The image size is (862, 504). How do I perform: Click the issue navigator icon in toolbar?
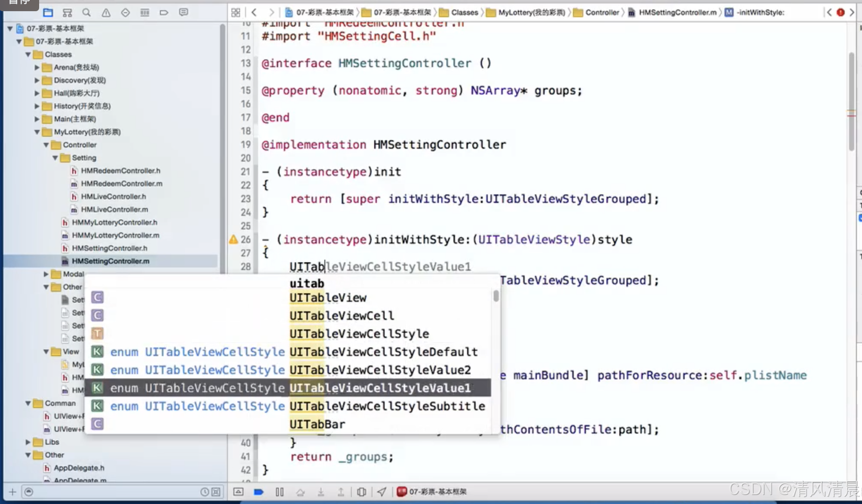tap(105, 12)
